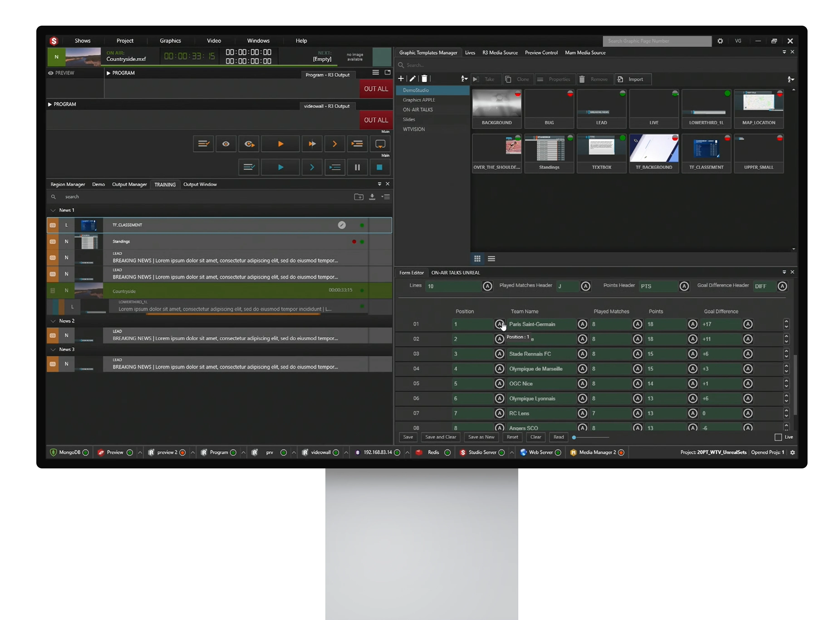This screenshot has width=840, height=620.
Task: Switch templates to grid view
Action: (x=477, y=258)
